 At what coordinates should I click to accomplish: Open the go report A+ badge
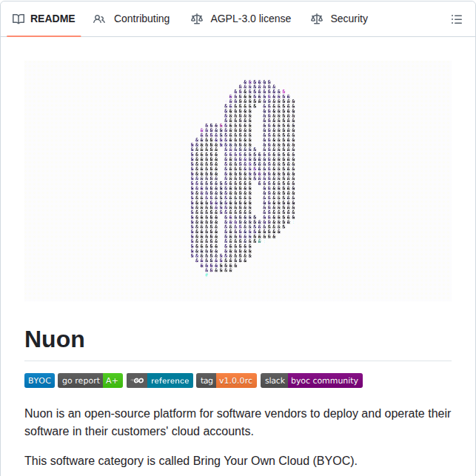(90, 381)
